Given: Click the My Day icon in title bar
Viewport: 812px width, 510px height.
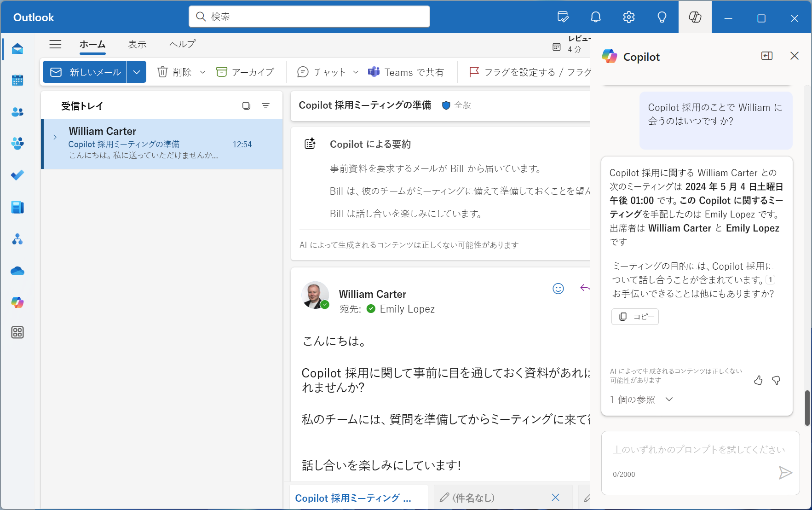Looking at the screenshot, I should click(x=563, y=17).
